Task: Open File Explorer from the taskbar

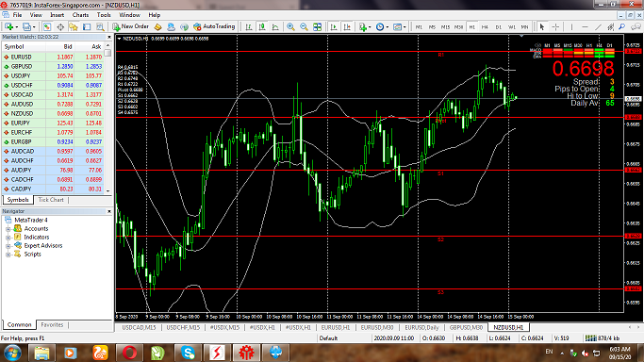Action: point(41,353)
